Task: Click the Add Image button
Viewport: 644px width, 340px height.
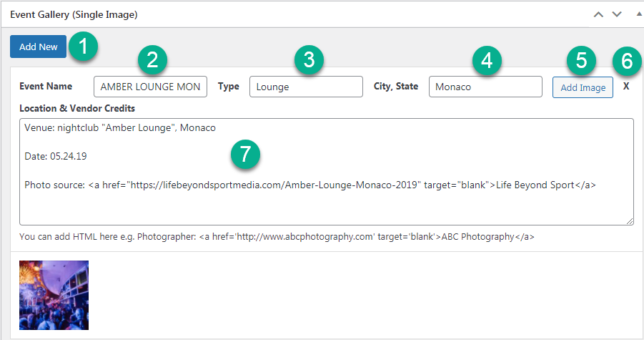Action: (x=583, y=87)
